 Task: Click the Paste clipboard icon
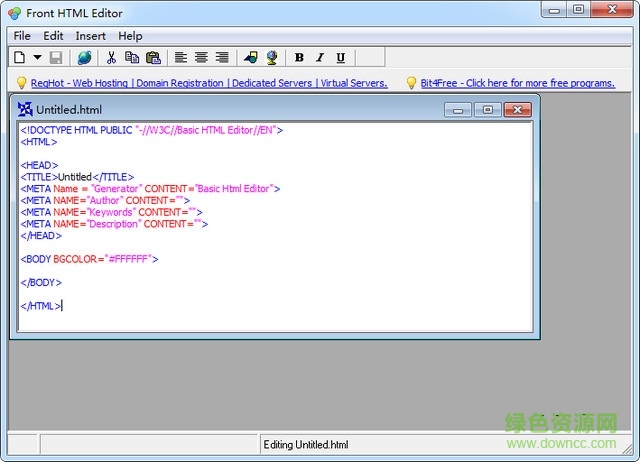(x=153, y=58)
